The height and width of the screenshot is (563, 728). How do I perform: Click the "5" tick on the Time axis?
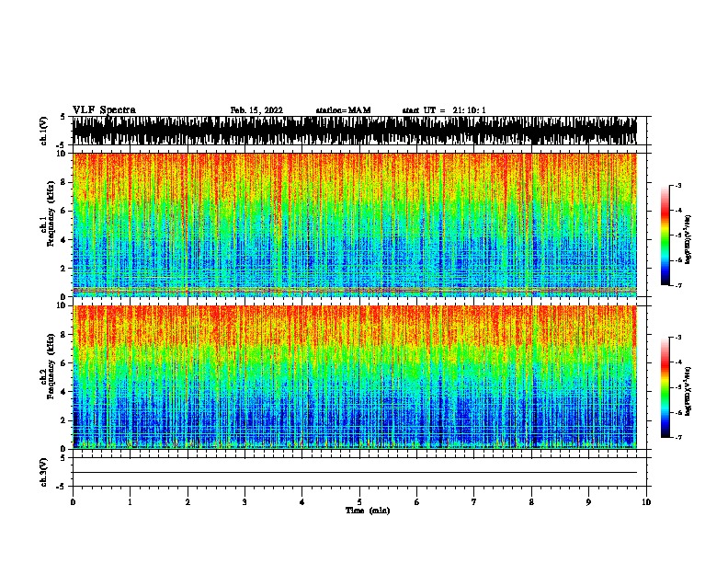click(359, 502)
